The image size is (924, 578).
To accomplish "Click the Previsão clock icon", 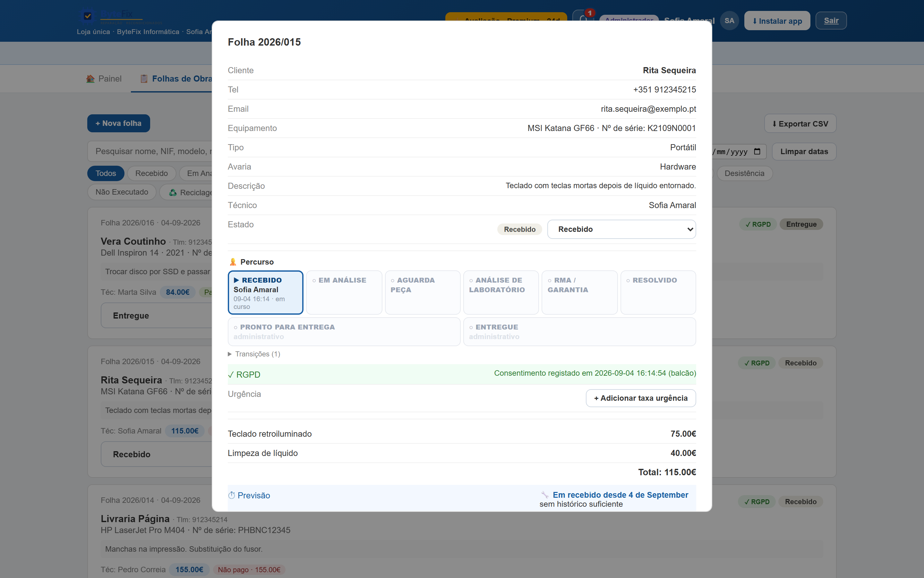I will pyautogui.click(x=231, y=495).
